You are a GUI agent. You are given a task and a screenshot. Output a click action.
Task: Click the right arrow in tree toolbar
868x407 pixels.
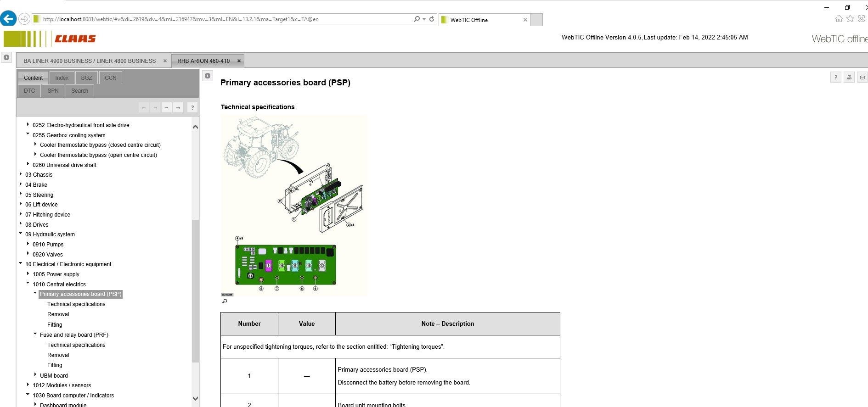(x=166, y=107)
